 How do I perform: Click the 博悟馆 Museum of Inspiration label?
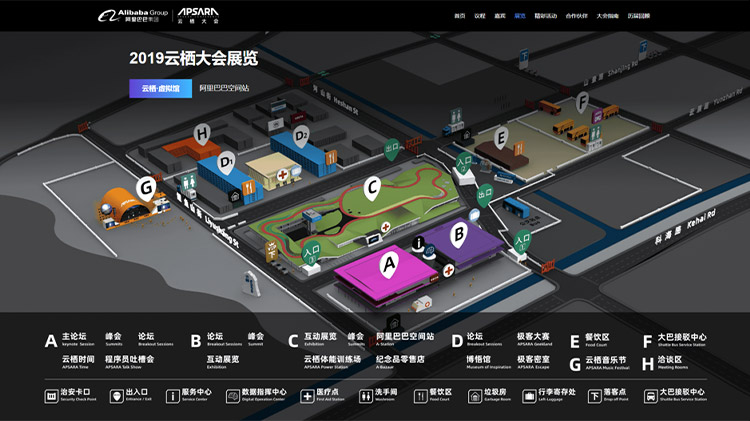click(488, 362)
